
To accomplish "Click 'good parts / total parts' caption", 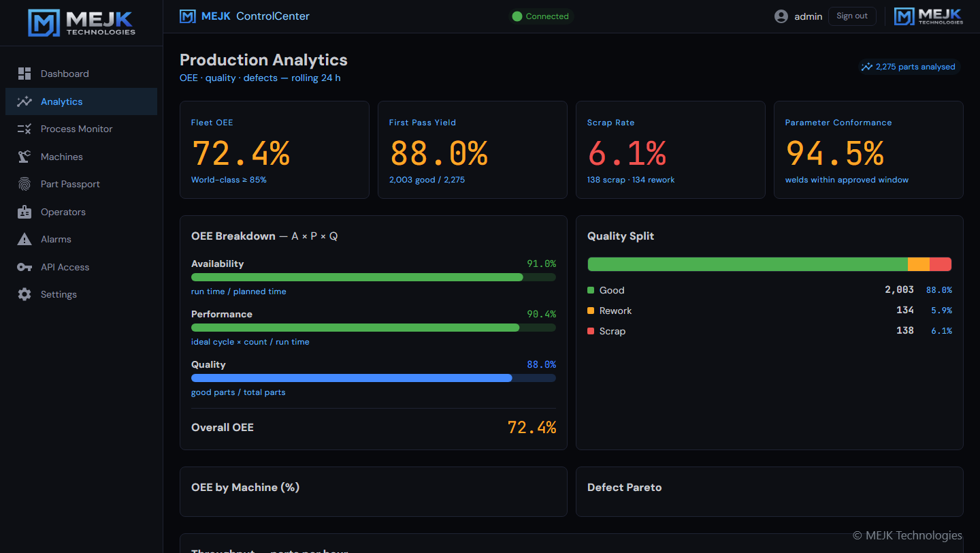I will tap(238, 392).
